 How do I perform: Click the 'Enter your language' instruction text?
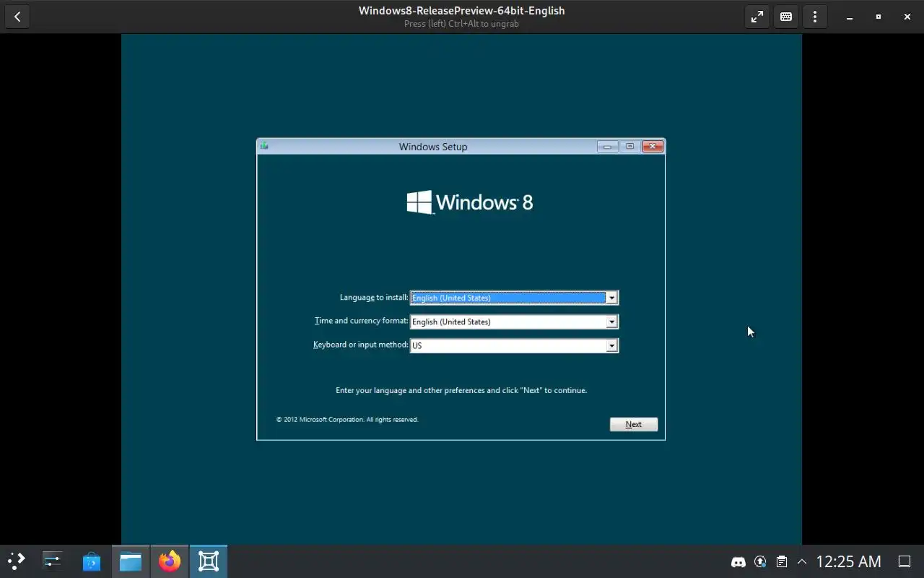(461, 390)
